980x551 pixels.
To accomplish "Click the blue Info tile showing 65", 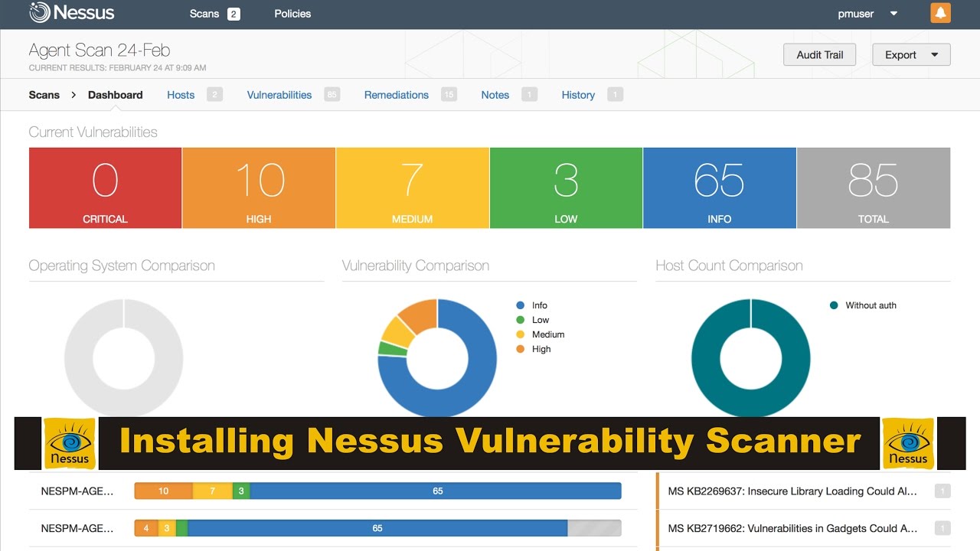I will [x=720, y=187].
